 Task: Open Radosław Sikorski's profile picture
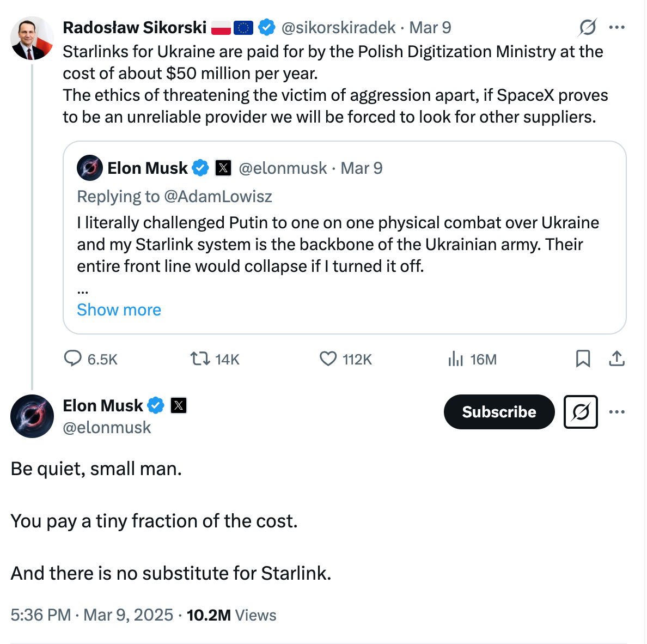[32, 38]
